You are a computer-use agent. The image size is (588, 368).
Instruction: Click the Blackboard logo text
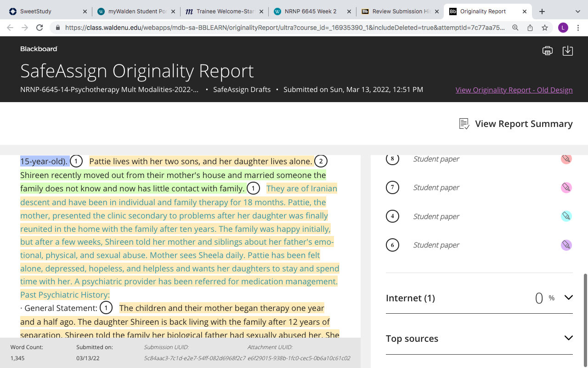pos(39,49)
